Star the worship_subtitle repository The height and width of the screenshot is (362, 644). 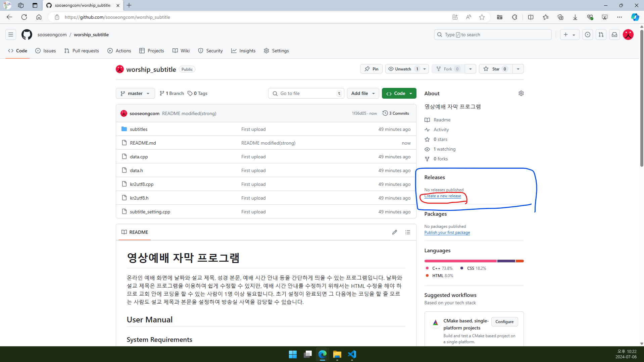495,69
